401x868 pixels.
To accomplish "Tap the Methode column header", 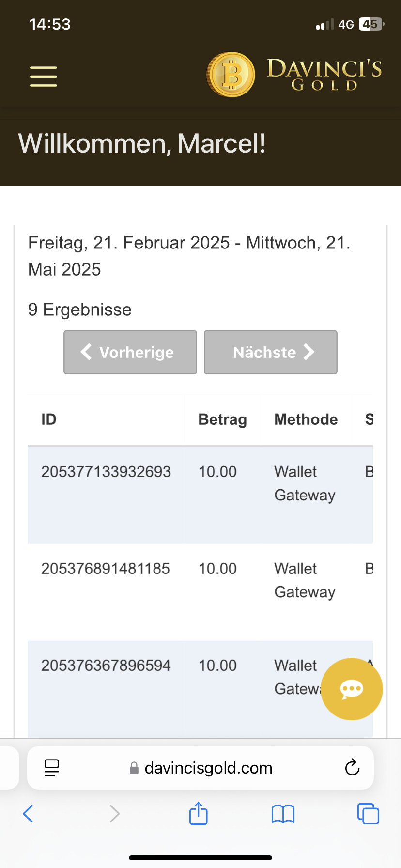I will point(306,419).
